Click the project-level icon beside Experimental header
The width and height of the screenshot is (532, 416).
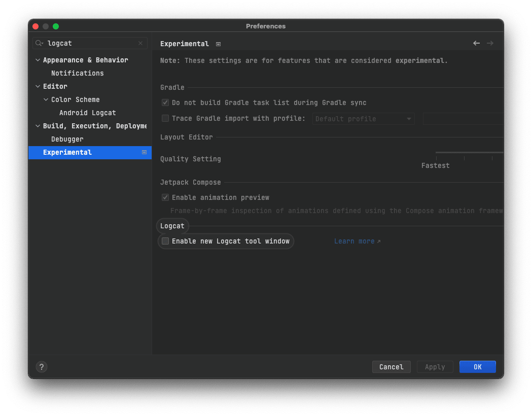click(x=218, y=44)
